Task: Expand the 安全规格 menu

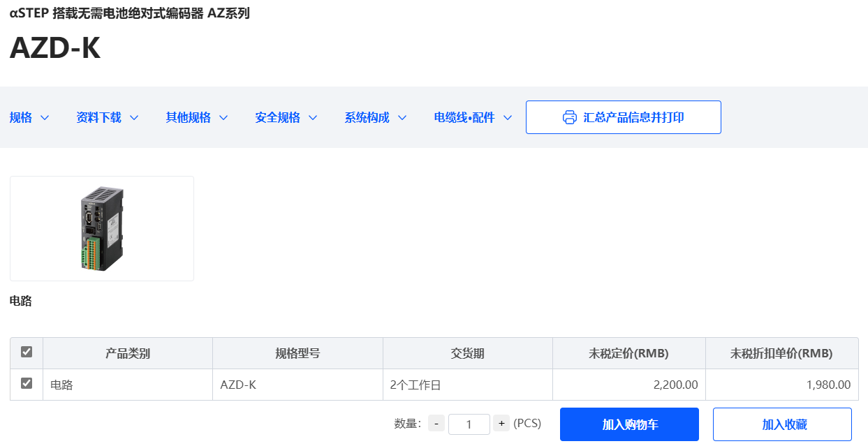Action: coord(285,117)
